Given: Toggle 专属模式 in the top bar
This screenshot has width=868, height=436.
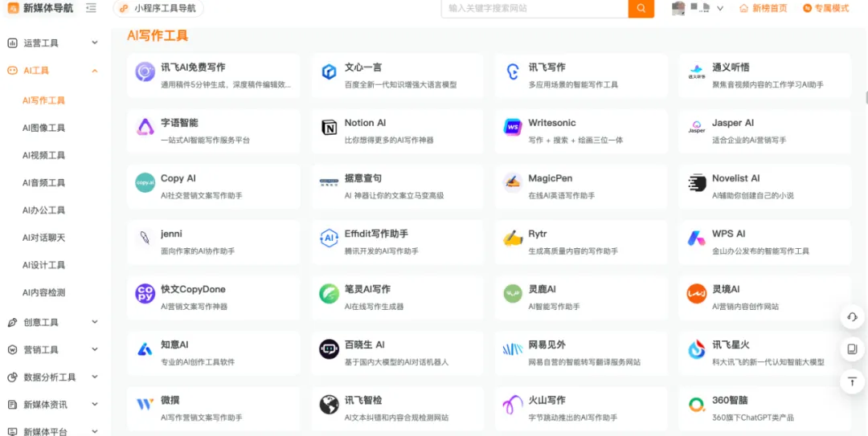Looking at the screenshot, I should point(825,8).
